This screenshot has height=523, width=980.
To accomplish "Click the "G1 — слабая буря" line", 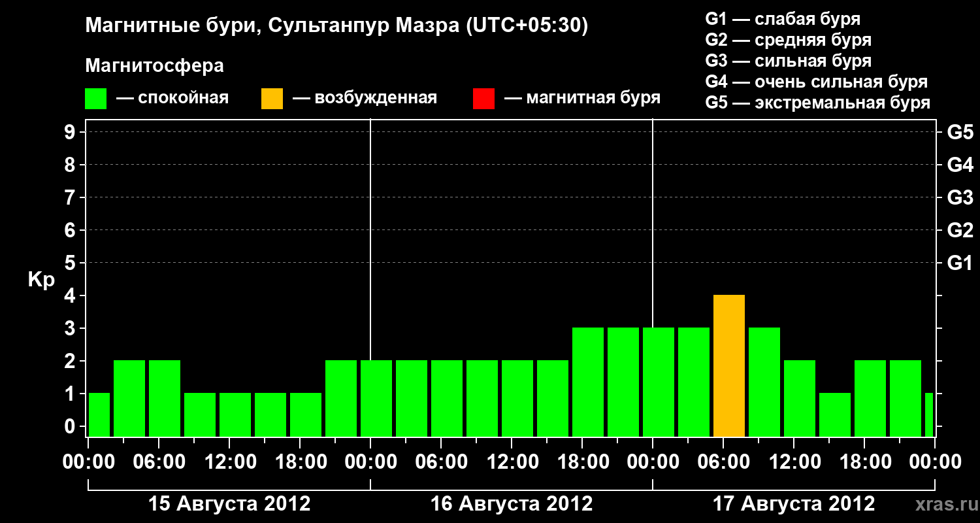I will 783,19.
